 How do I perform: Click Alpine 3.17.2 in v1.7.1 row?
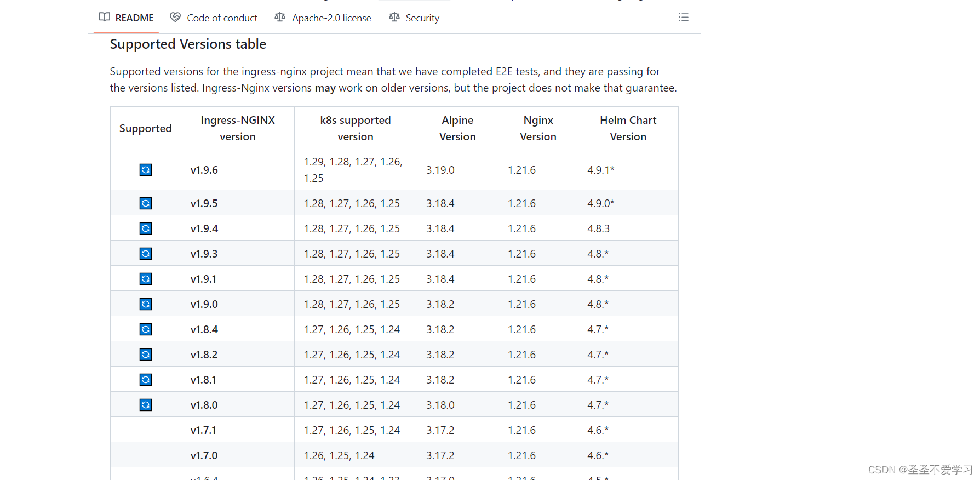click(x=457, y=430)
